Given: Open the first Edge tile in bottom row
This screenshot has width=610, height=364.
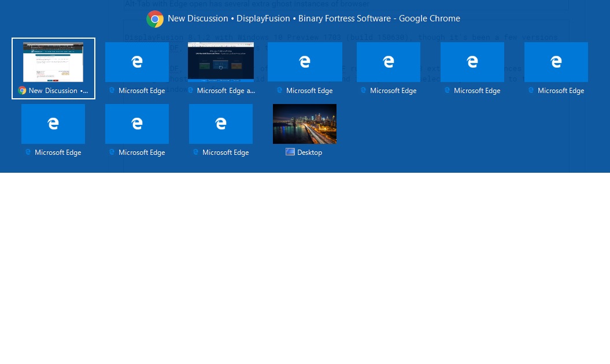Looking at the screenshot, I should [x=53, y=124].
